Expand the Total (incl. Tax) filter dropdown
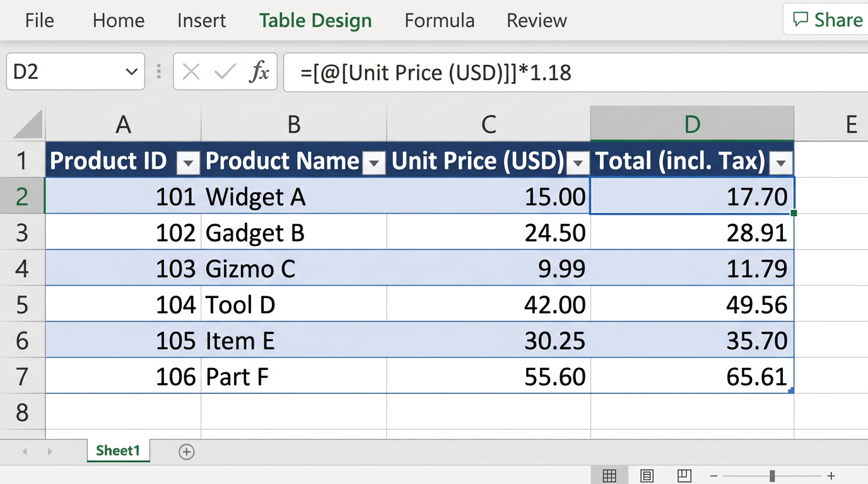This screenshot has width=868, height=484. pos(781,164)
